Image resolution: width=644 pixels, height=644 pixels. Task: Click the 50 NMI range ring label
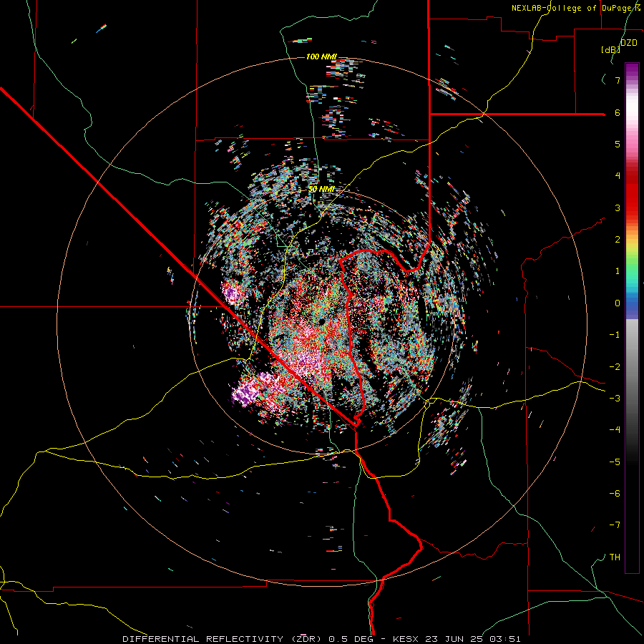coord(321,190)
